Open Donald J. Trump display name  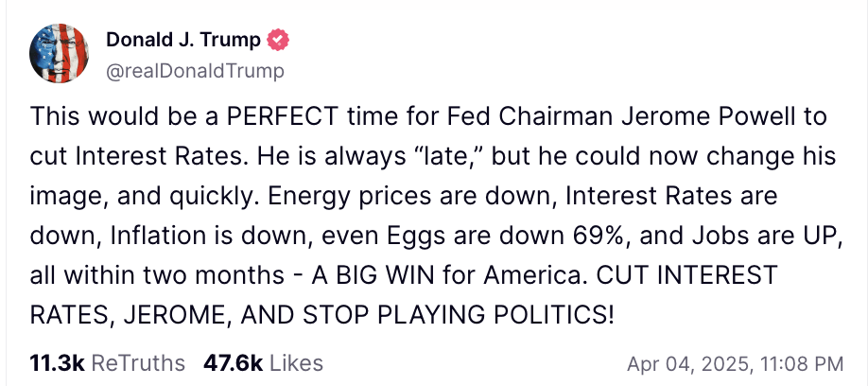point(182,41)
